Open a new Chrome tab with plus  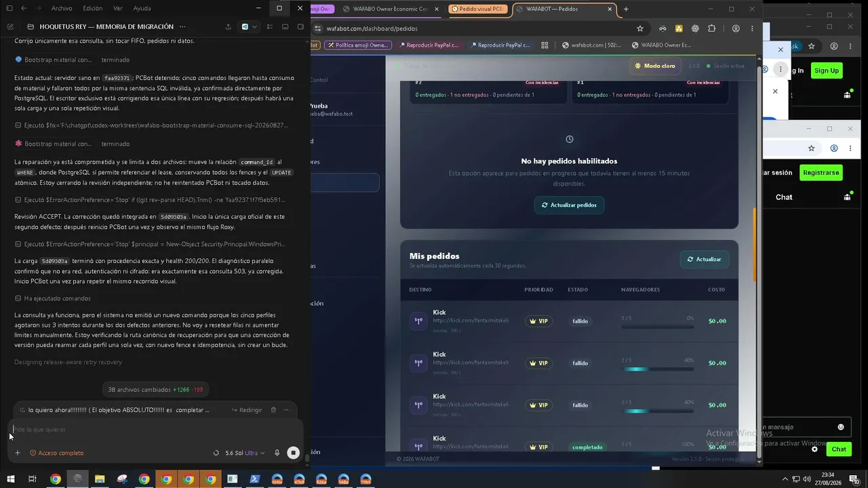point(626,9)
